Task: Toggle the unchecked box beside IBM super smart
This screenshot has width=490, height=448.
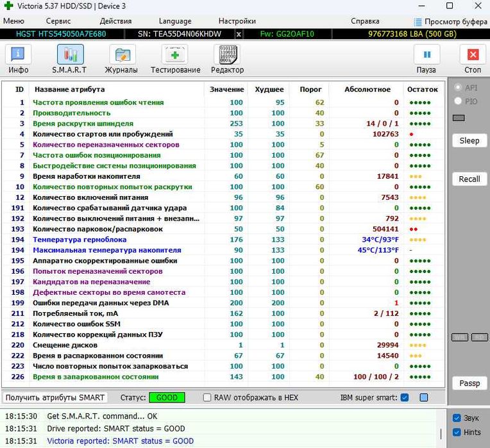Action: pos(424,397)
